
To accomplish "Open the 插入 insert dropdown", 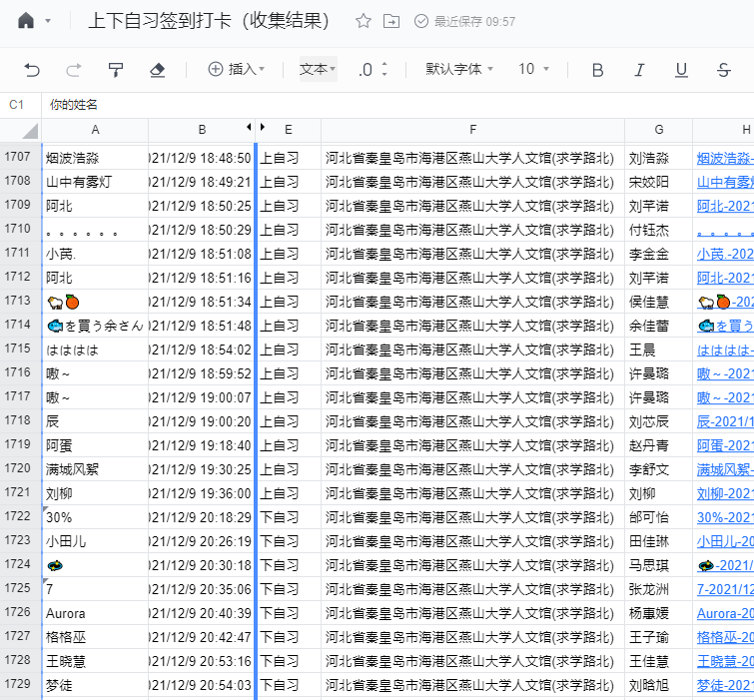I will [236, 69].
